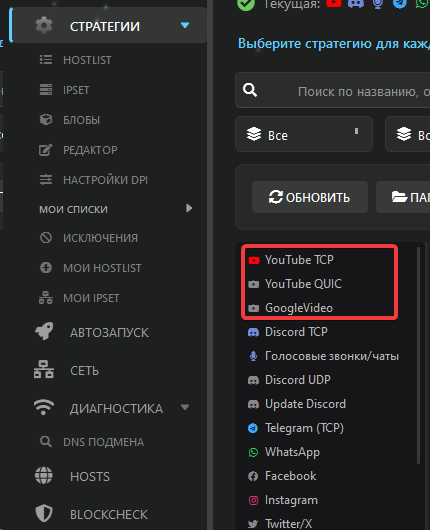Screen dimensions: 430x530
Task: Click the Telegram icon in strategy list
Action: (253, 428)
